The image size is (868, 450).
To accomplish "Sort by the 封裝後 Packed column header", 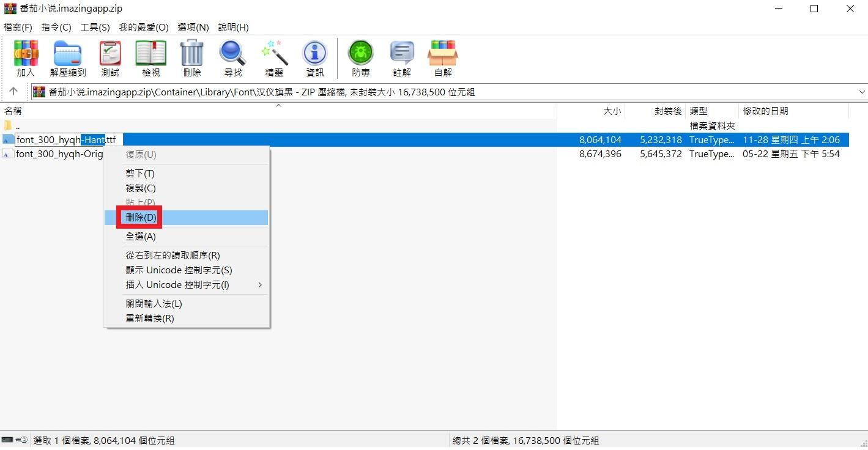I will tap(655, 111).
